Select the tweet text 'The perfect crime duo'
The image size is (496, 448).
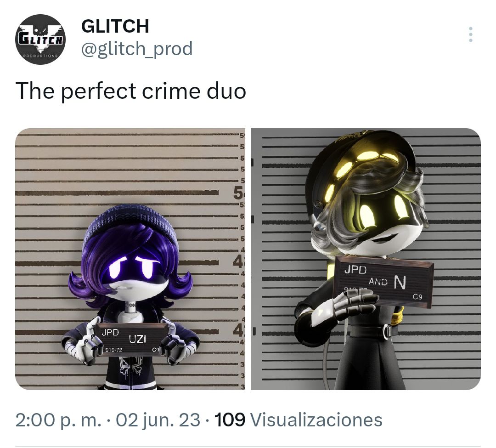coord(130,91)
